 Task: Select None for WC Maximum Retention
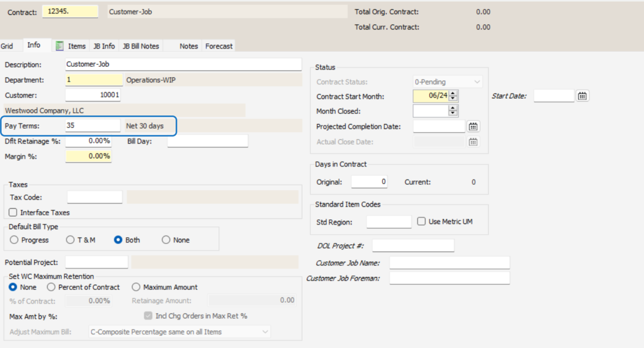click(13, 287)
